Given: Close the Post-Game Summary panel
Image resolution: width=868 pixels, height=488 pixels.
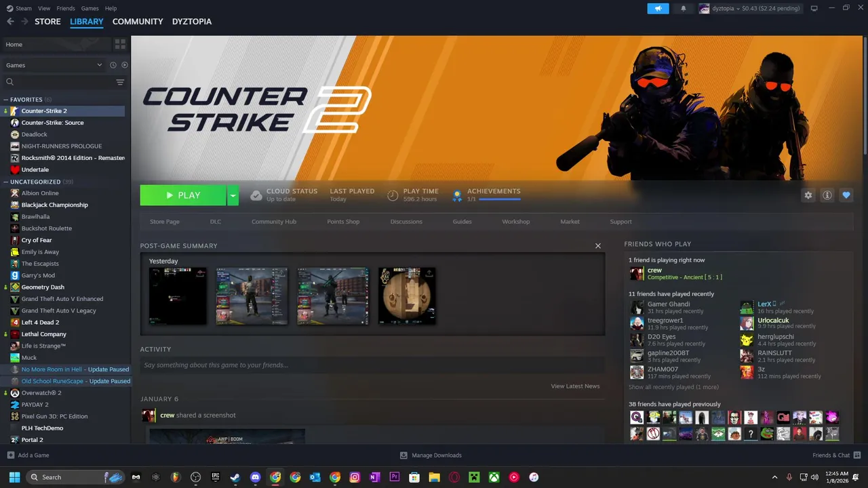Looking at the screenshot, I should 598,246.
